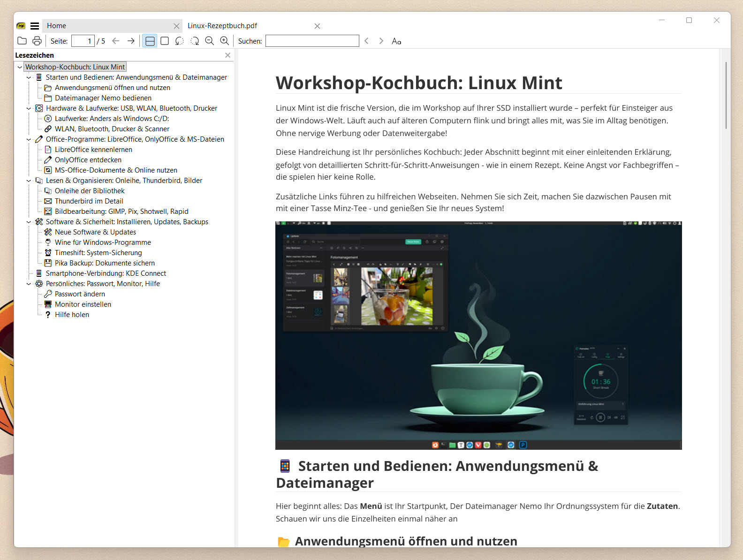The height and width of the screenshot is (560, 743).
Task: Jump to Timeshift: System-Sicherung bookmark
Action: coord(98,253)
